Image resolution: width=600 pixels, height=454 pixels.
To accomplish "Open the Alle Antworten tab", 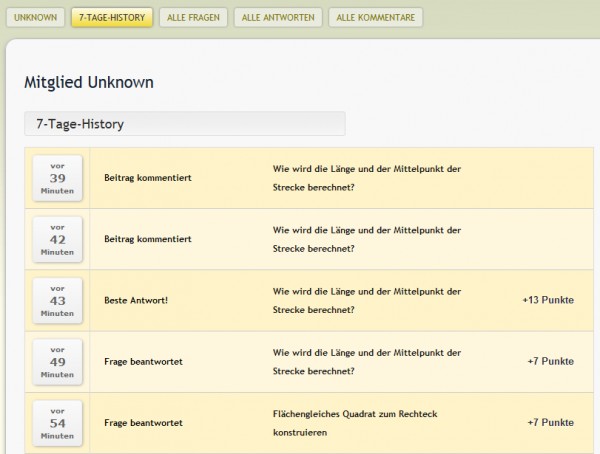I will [278, 17].
